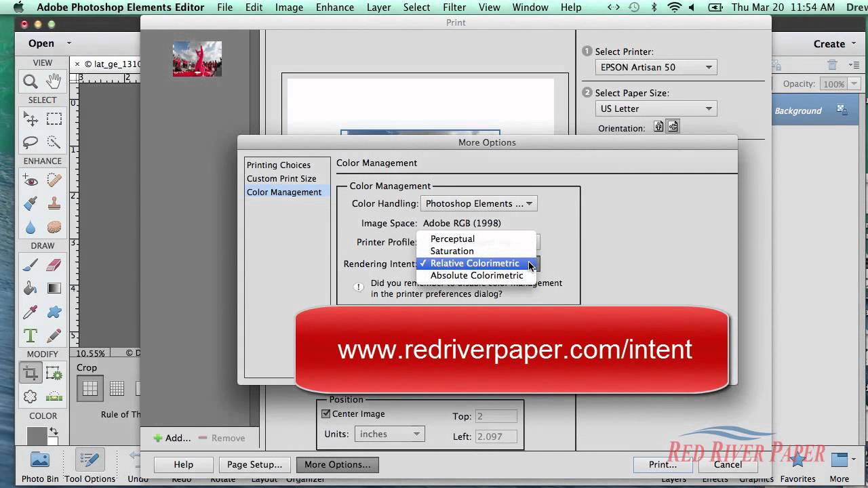This screenshot has width=868, height=488.
Task: Open the Color Handling dropdown
Action: click(x=479, y=203)
